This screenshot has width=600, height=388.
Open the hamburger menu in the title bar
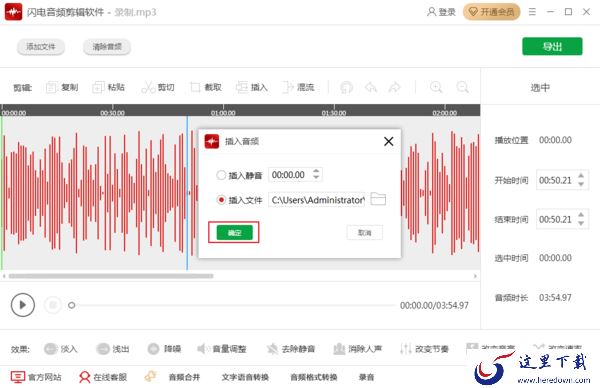click(532, 12)
